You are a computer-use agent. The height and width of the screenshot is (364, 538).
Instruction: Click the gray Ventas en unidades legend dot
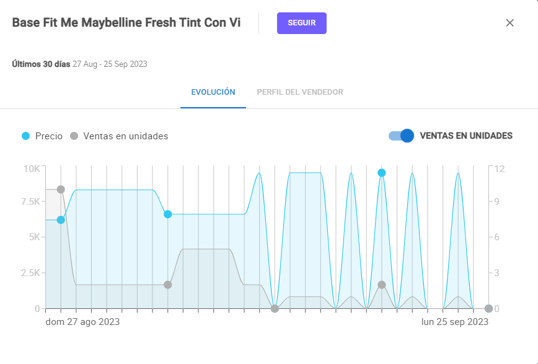74,136
